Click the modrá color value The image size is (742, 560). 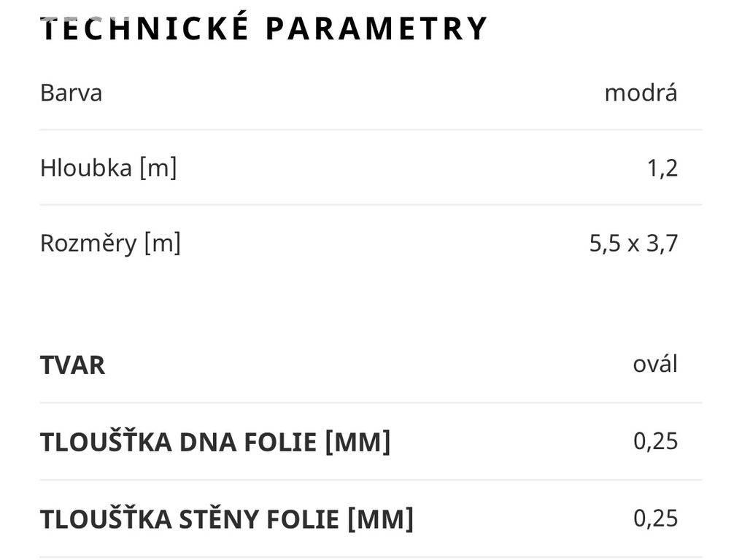[641, 93]
